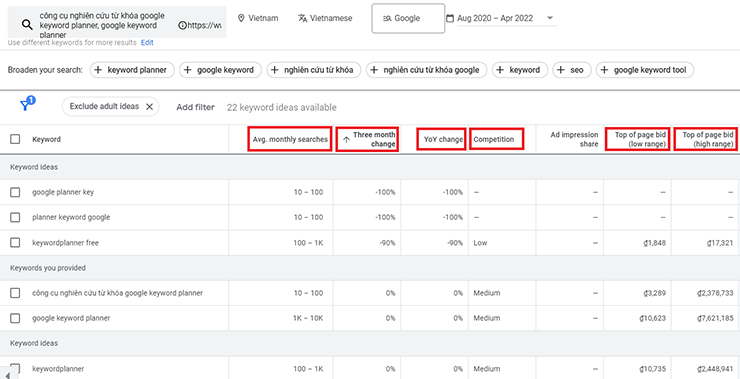This screenshot has height=379, width=740.
Task: Remove the Exclude adult ideas filter
Action: [x=149, y=107]
